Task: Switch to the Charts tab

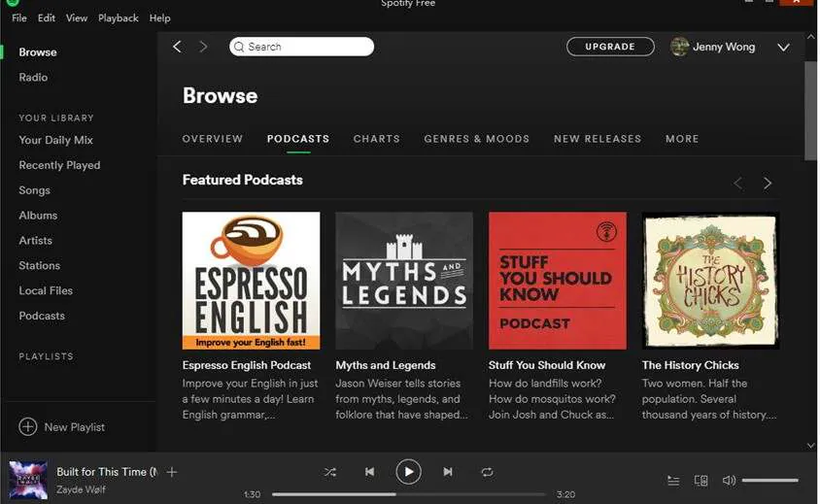Action: click(x=377, y=139)
